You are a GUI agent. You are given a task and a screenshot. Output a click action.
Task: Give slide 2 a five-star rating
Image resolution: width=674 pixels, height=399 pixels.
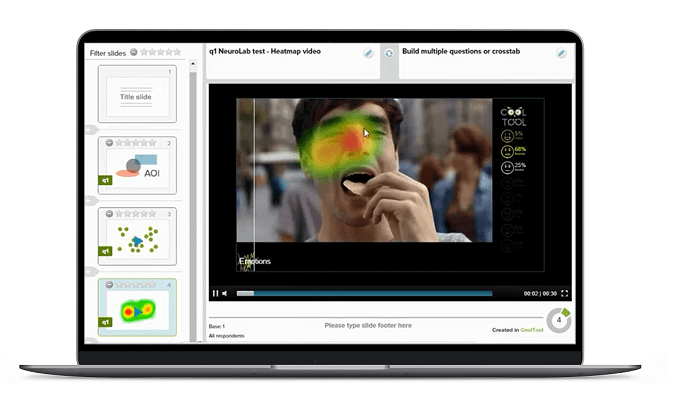pyautogui.click(x=152, y=143)
